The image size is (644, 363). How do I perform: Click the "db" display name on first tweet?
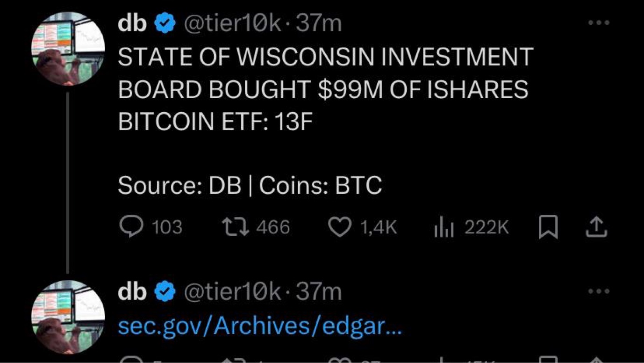[133, 24]
